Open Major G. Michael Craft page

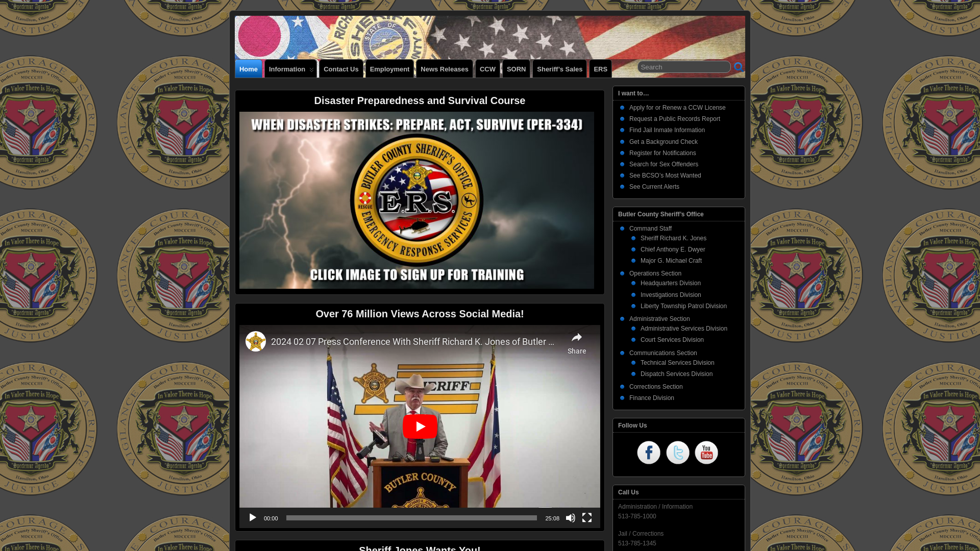click(x=671, y=261)
